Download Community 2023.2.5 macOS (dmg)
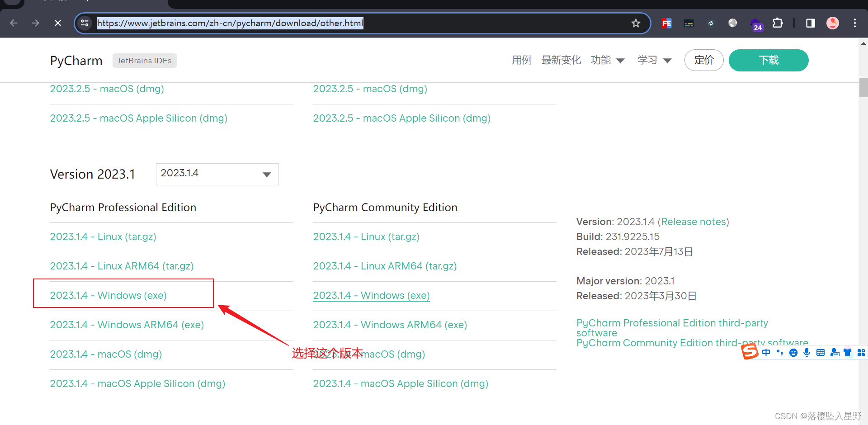Image resolution: width=868 pixels, height=425 pixels. [370, 89]
